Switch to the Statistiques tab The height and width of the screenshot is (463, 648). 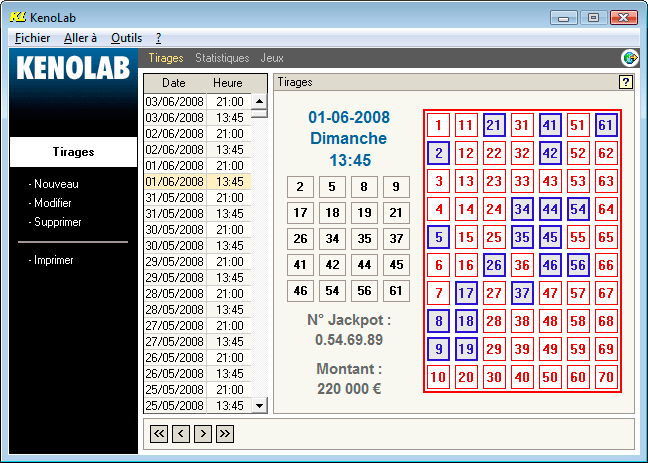pos(222,58)
